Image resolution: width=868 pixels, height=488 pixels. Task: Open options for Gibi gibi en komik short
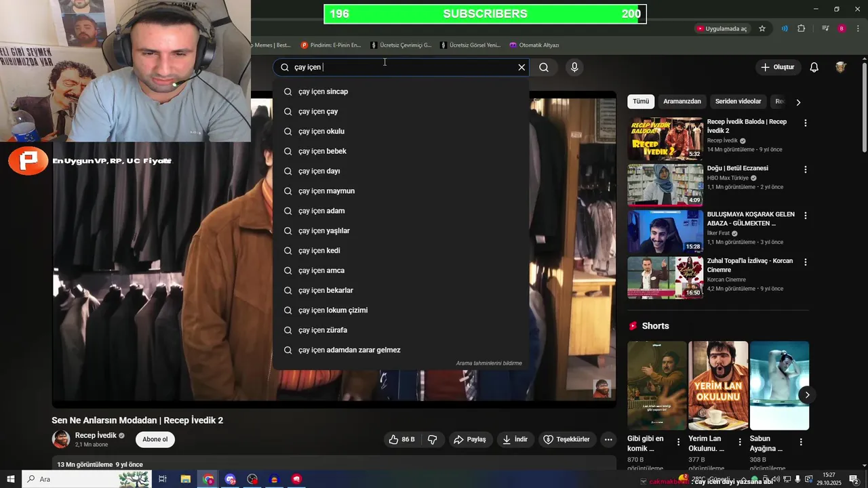tap(679, 441)
